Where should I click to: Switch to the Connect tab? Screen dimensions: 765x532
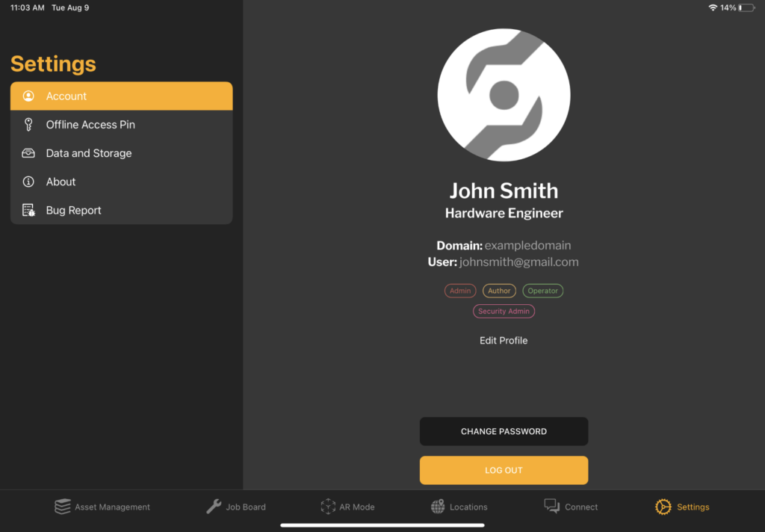[571, 507]
